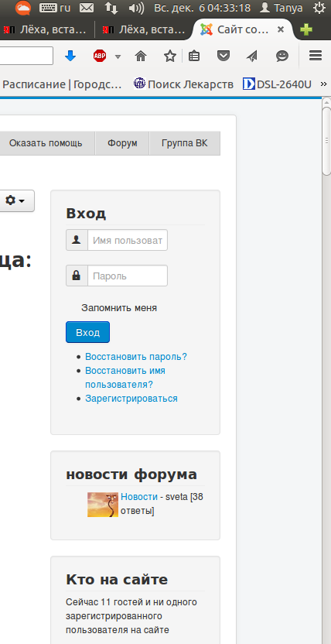This screenshot has width=331, height=644.
Task: Open a new tab with green plus
Action: tap(306, 29)
